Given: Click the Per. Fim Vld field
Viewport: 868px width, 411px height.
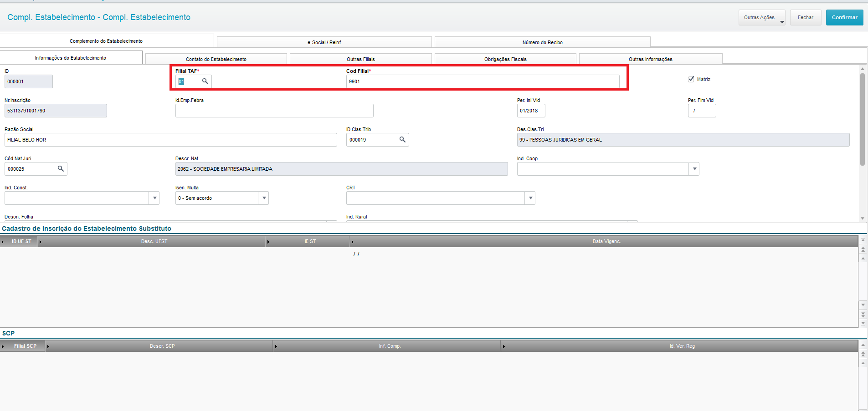Looking at the screenshot, I should [702, 111].
